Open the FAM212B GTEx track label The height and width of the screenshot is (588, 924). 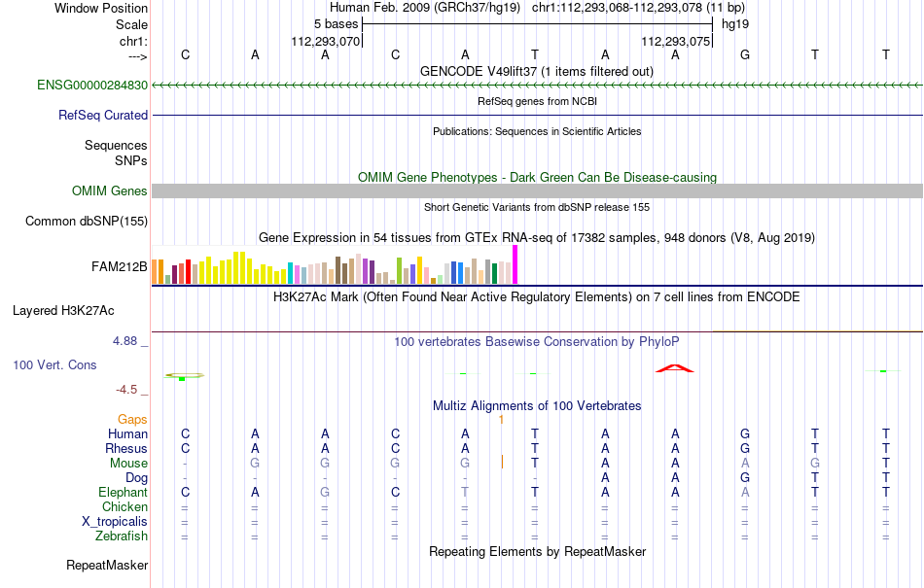click(x=119, y=266)
